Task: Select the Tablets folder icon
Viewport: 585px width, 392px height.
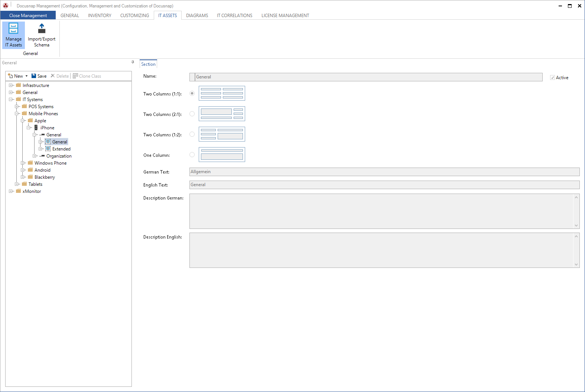Action: pos(25,184)
